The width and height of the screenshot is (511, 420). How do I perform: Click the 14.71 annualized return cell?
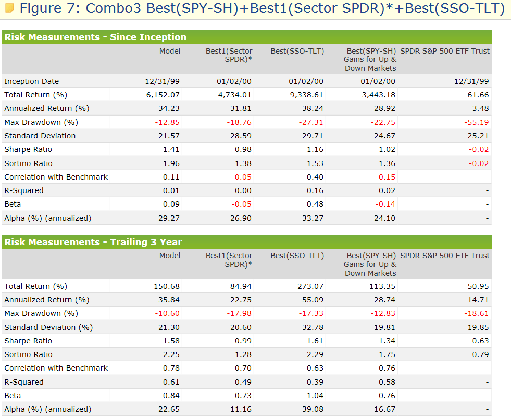click(x=478, y=300)
